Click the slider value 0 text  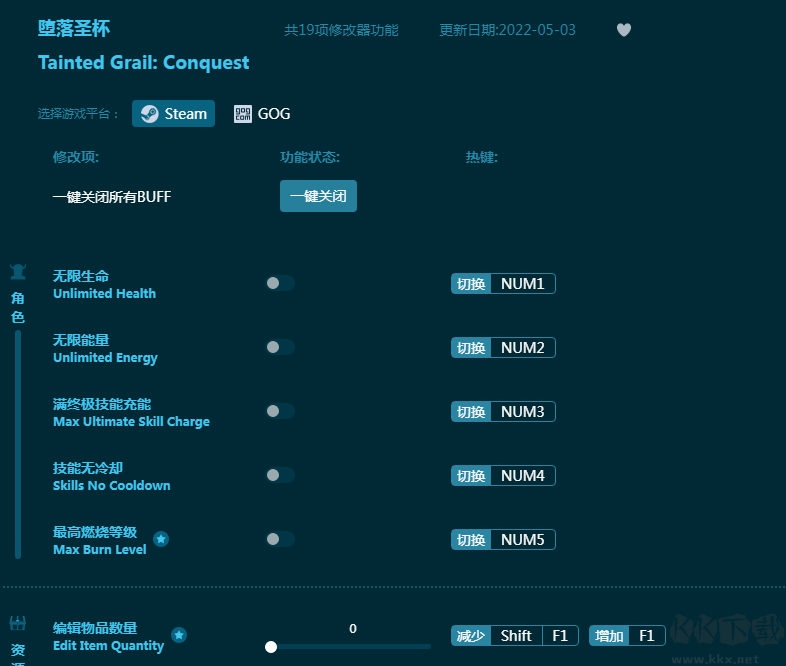[x=353, y=628]
